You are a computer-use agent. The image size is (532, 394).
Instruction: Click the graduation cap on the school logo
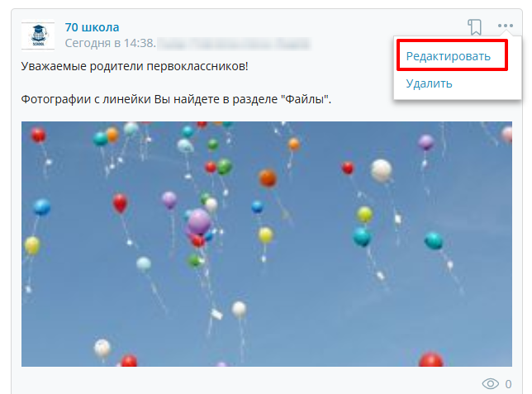(x=38, y=29)
